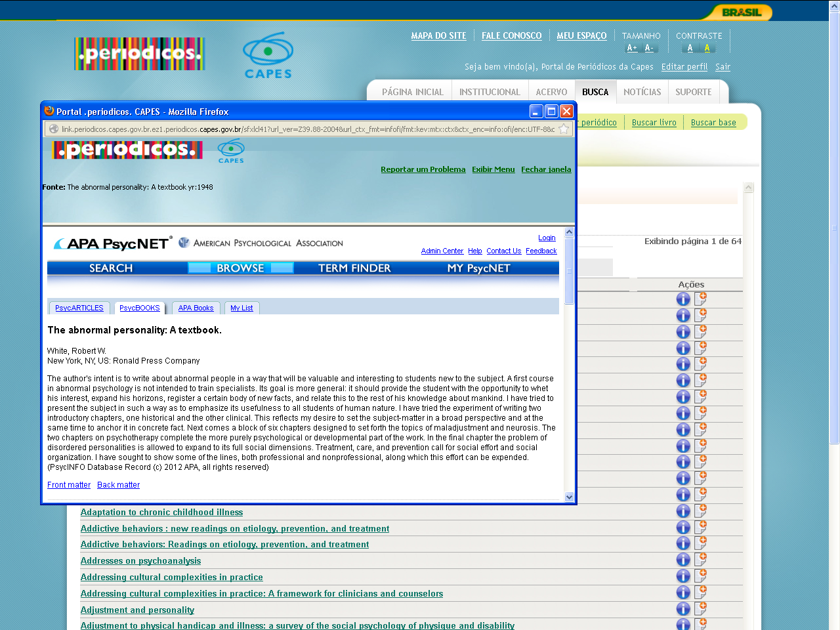Open the NOTÍCIAS tab
The height and width of the screenshot is (630, 840).
click(x=642, y=92)
